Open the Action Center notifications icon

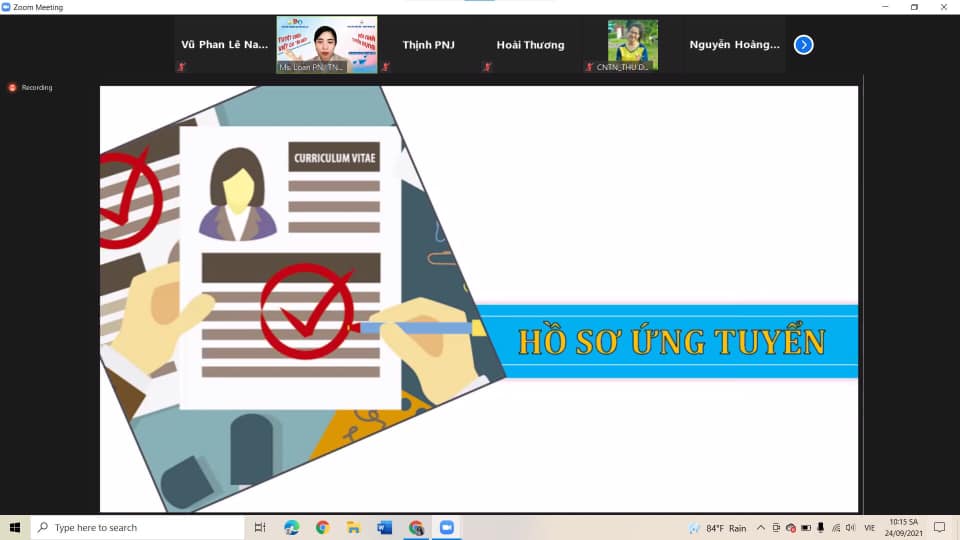(939, 527)
